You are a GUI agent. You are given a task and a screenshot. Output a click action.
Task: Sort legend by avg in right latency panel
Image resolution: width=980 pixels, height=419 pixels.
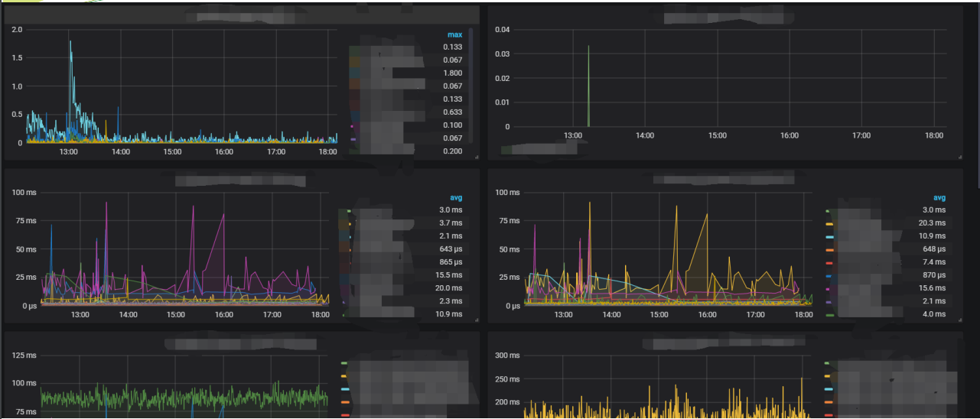[939, 197]
